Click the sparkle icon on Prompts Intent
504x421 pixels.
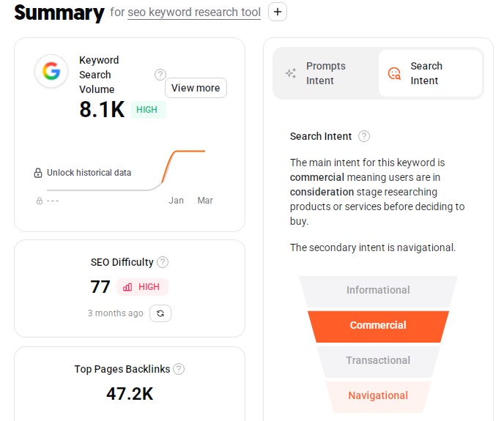tap(291, 73)
